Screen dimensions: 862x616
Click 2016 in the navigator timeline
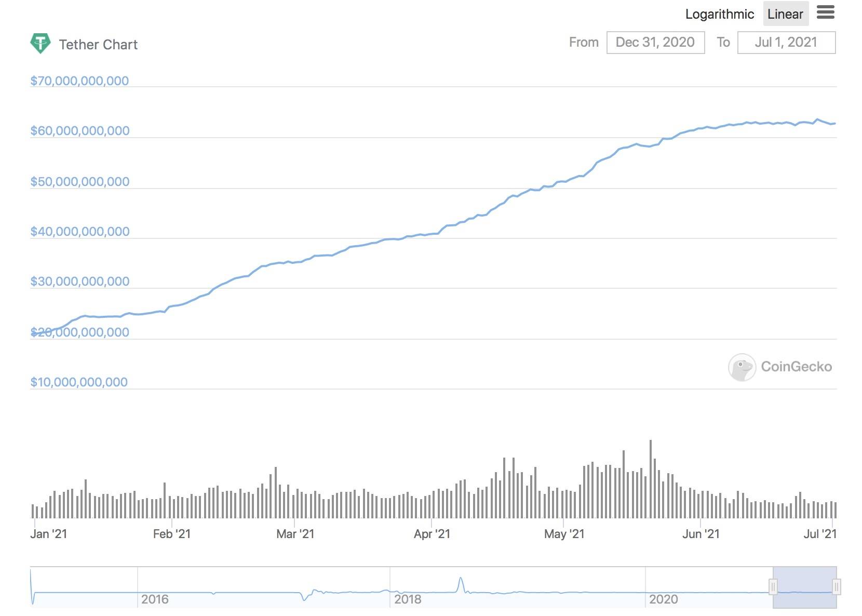[155, 599]
